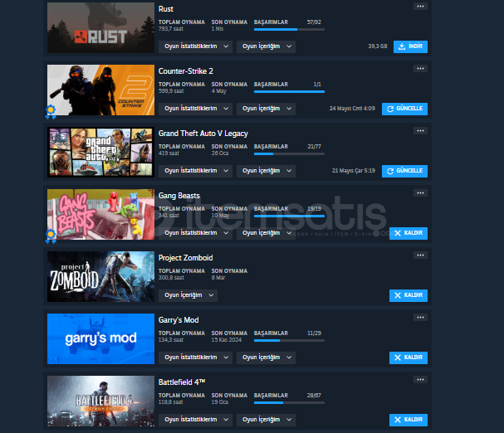
Task: Open the three-dot menu for Rust
Action: 420,7
